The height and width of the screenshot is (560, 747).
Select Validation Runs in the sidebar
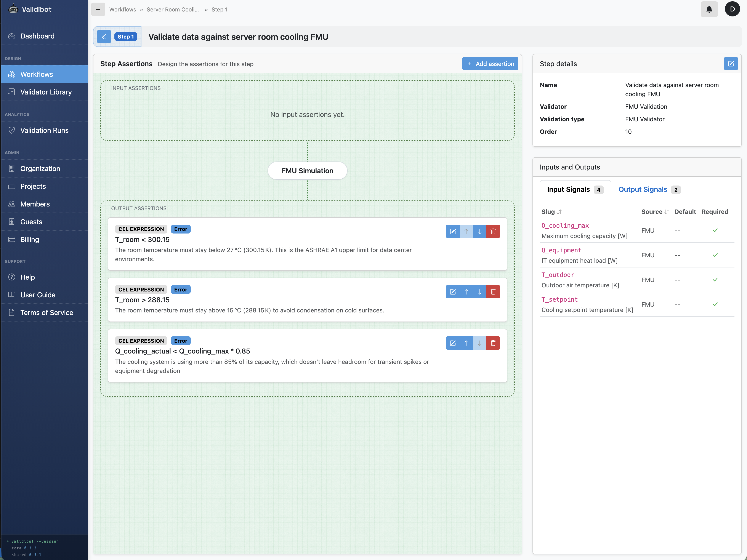tap(44, 130)
